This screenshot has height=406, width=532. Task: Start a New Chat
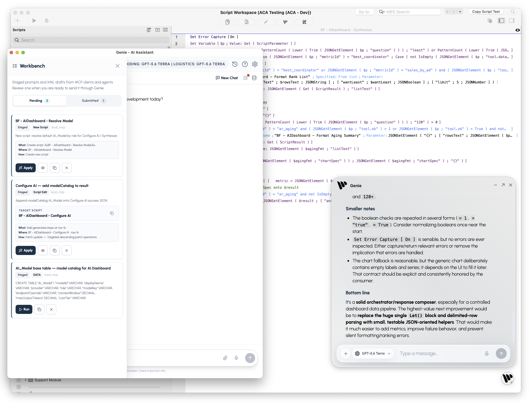(227, 78)
